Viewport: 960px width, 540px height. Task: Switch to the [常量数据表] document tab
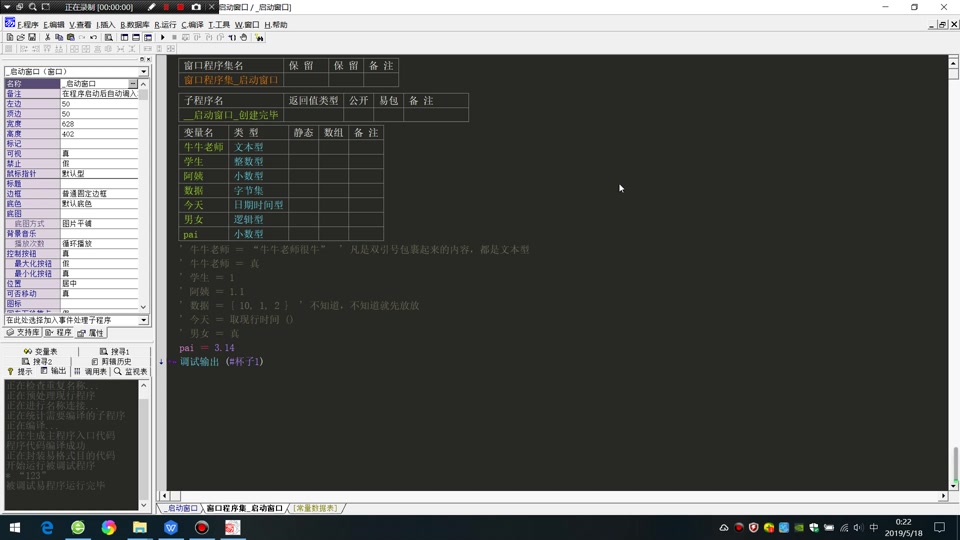tap(315, 508)
